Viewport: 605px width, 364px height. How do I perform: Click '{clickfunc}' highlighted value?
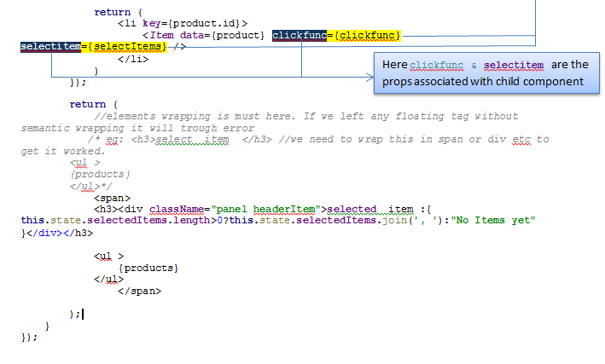[367, 36]
